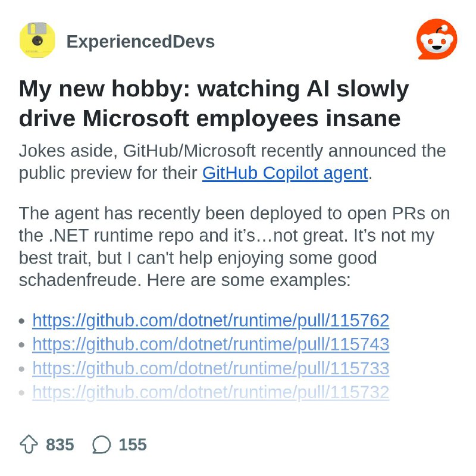Select the post title about Microsoft employees
The height and width of the screenshot is (476, 476).
point(214,103)
